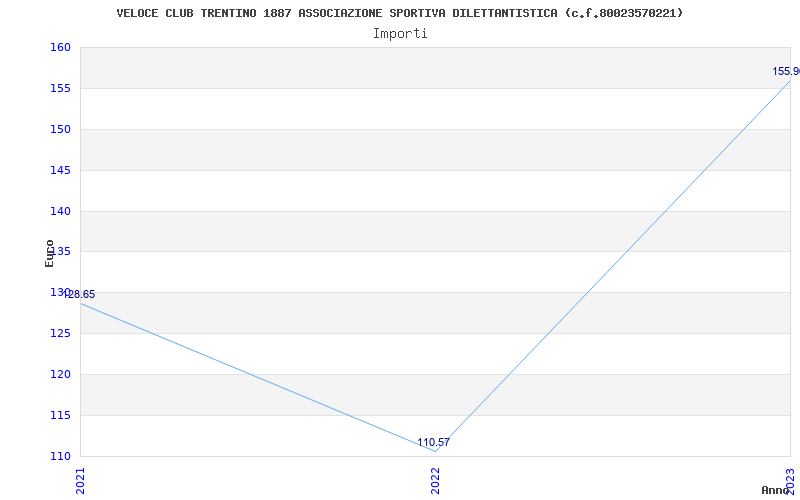Click the 155.9 data label
The height and width of the screenshot is (500, 800).
pos(786,71)
